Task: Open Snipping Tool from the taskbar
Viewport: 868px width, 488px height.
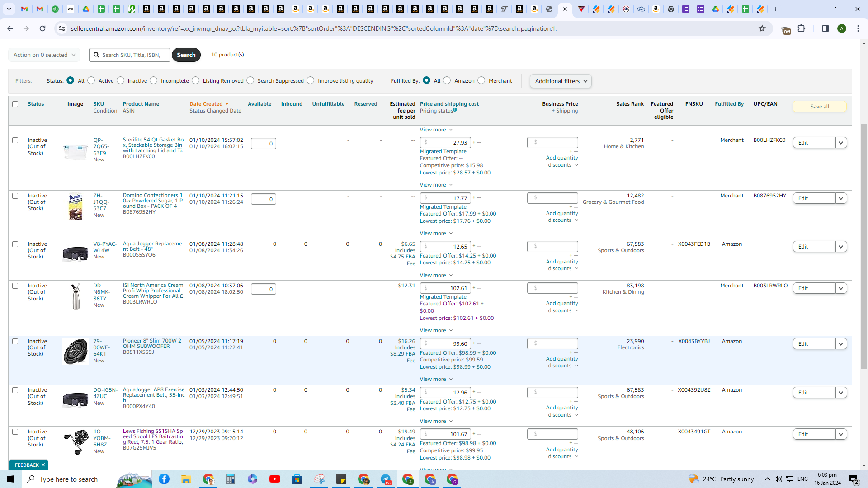Action: 319,479
